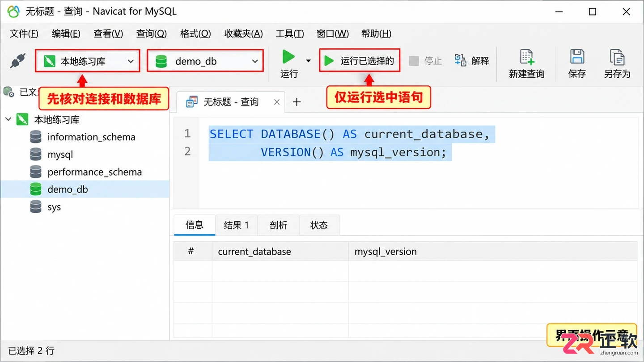Click the Navicat logo in the title bar

coord(13,12)
